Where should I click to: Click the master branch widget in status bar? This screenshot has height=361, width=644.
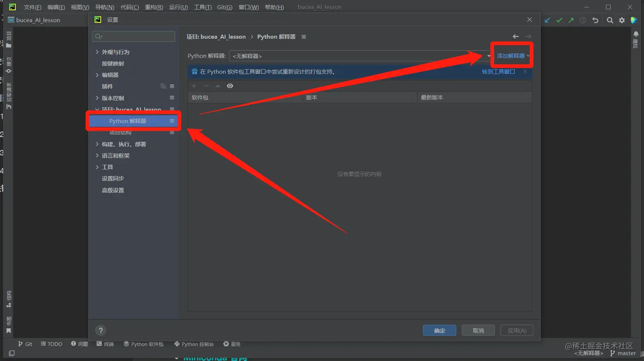tap(623, 353)
